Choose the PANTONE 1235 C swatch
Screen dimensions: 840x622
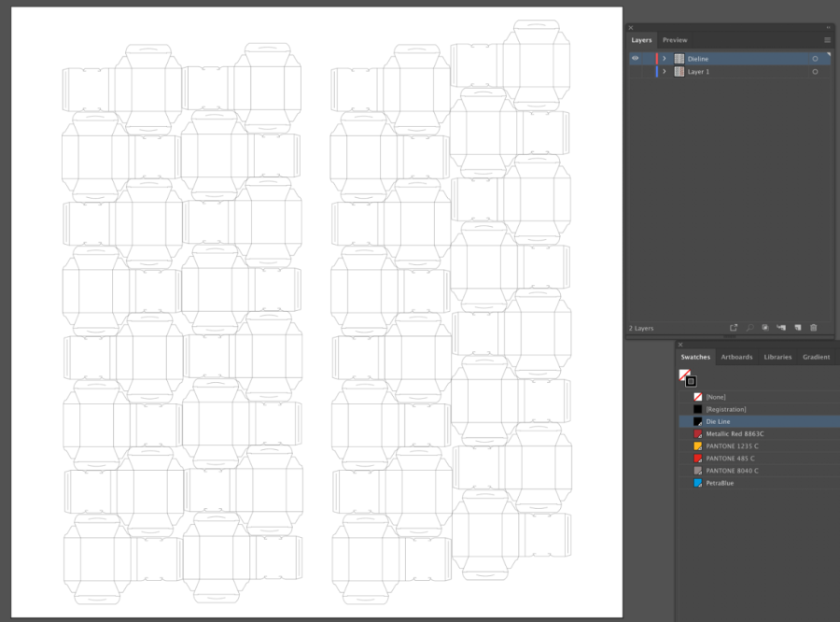coord(731,446)
